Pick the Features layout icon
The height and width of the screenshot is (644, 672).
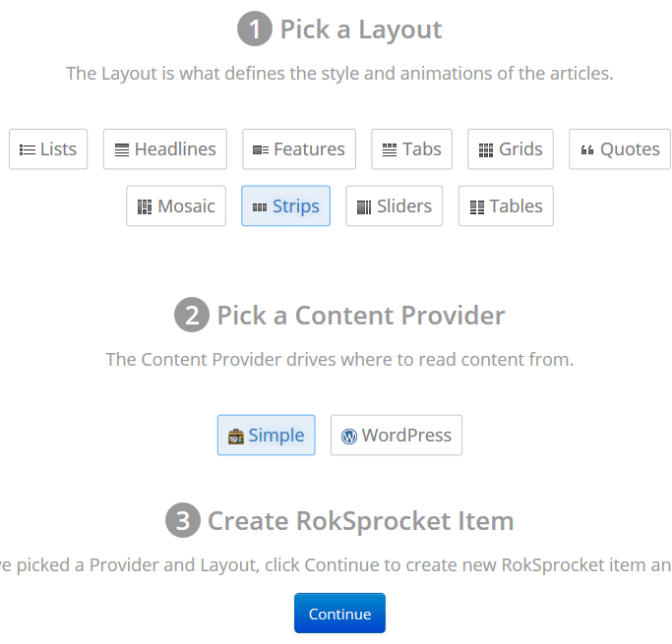[x=261, y=149]
